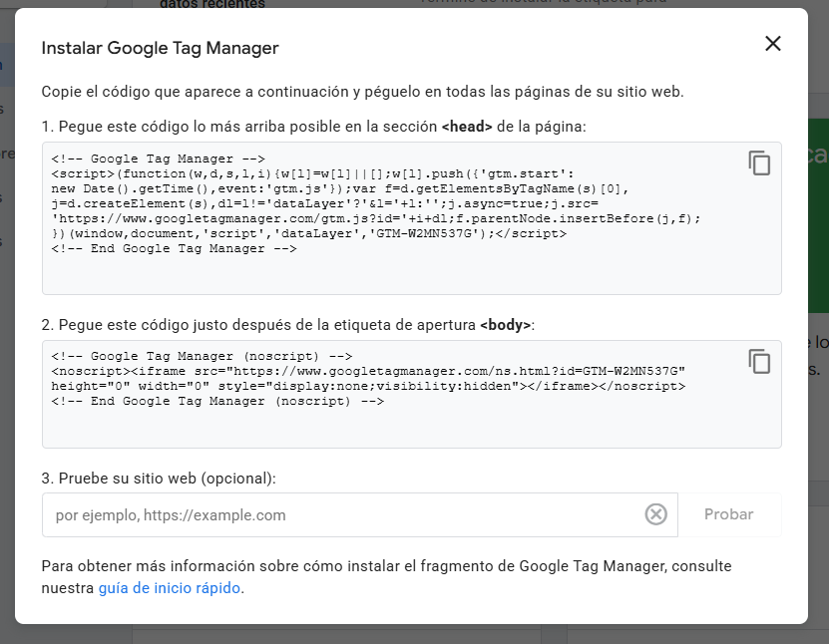Clear the website URL test field
This screenshot has width=829, height=644.
pos(655,514)
